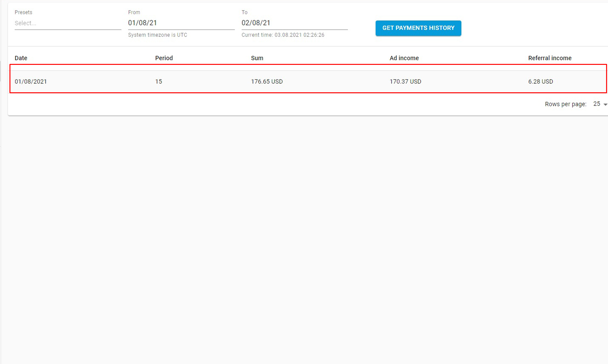Open the Rows per page 25 dropdown
This screenshot has height=364, width=608.
(x=597, y=104)
